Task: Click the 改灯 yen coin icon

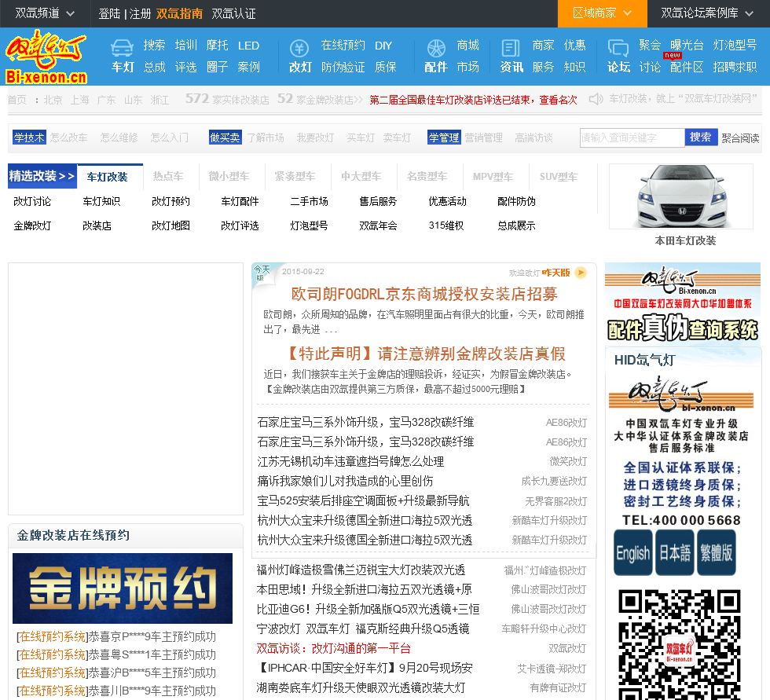Action: pos(299,48)
